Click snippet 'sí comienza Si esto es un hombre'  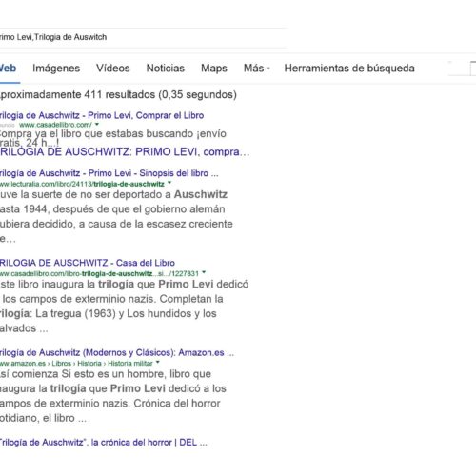pos(113,396)
